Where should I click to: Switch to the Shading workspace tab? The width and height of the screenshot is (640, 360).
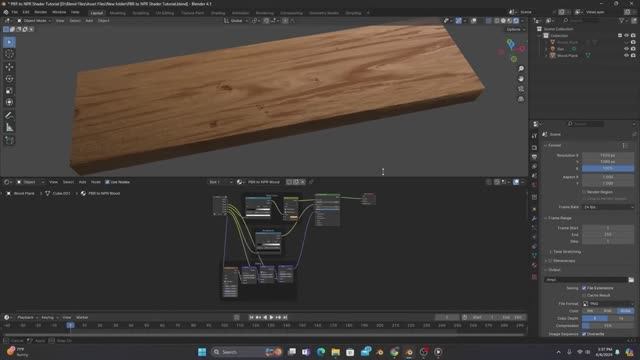click(x=218, y=13)
